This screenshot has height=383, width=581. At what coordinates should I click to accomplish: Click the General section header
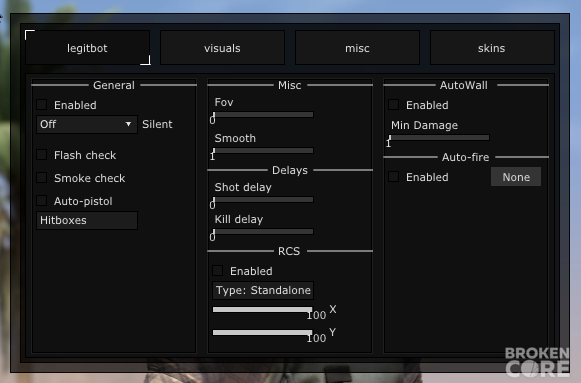point(114,85)
